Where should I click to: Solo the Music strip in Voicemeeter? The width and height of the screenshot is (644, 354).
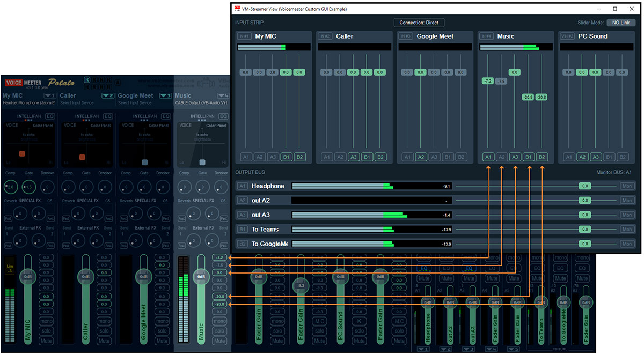219,331
